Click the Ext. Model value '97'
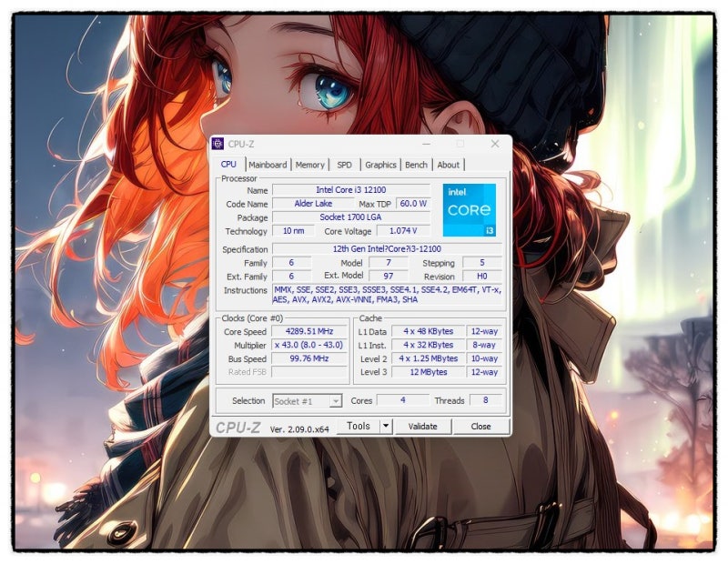The width and height of the screenshot is (728, 564). tap(389, 277)
